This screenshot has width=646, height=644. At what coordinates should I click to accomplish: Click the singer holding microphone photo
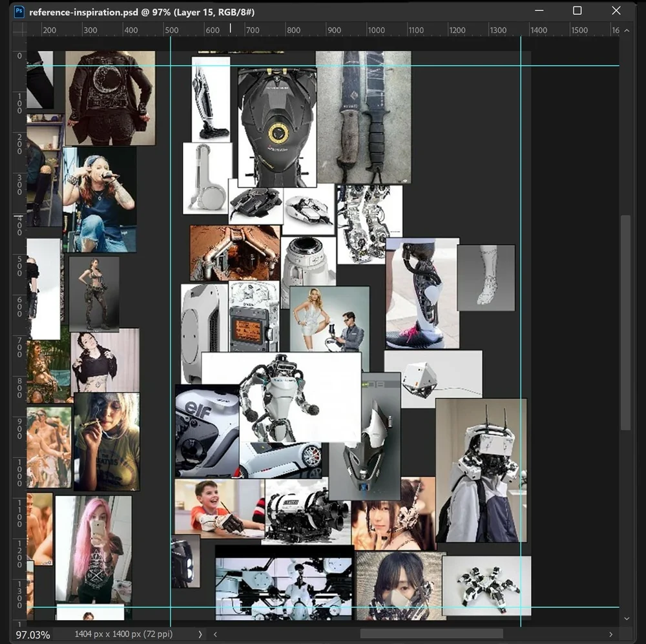click(x=99, y=200)
